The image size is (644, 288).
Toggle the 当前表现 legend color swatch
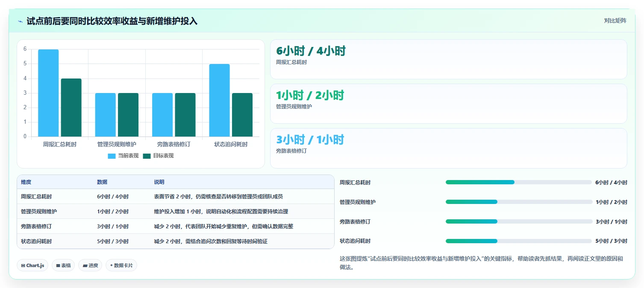coord(112,156)
